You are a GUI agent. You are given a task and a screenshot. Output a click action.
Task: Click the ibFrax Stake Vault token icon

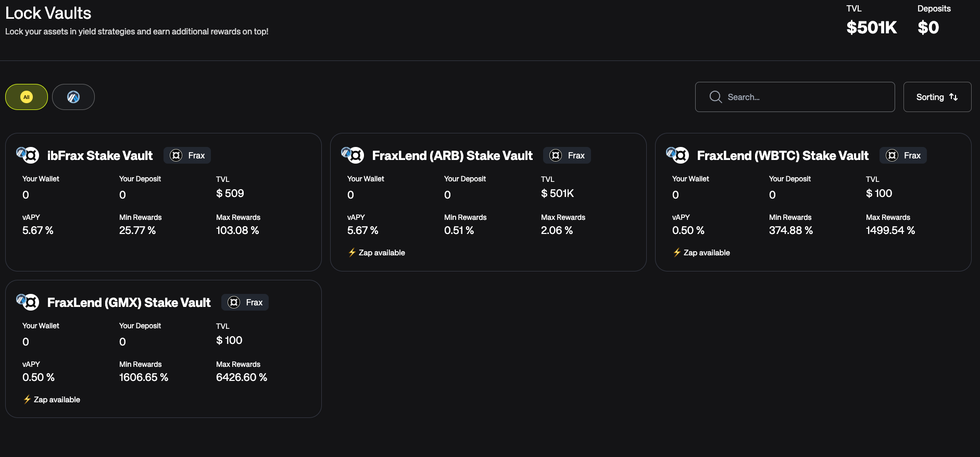coord(28,155)
